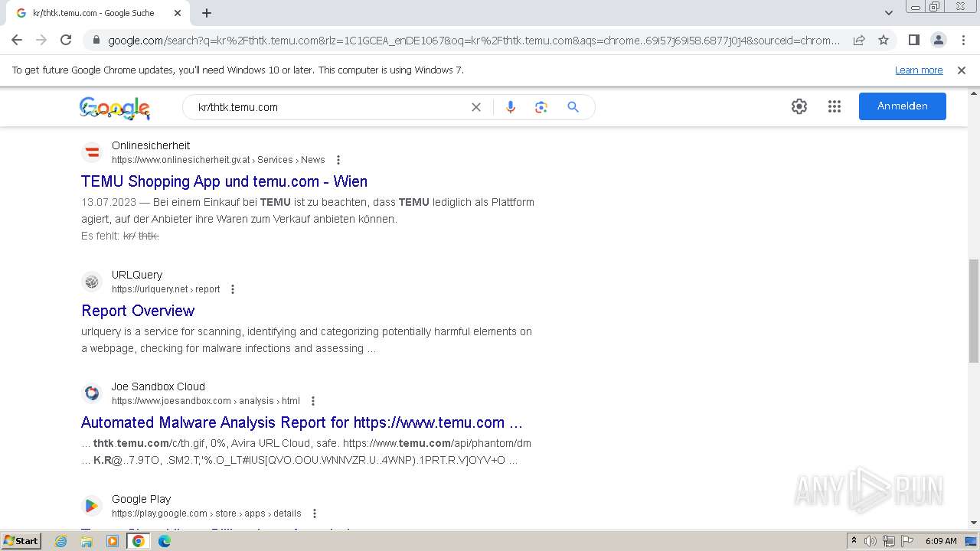Click the page vertical scrollbar thumb
The height and width of the screenshot is (551, 980).
[974, 310]
